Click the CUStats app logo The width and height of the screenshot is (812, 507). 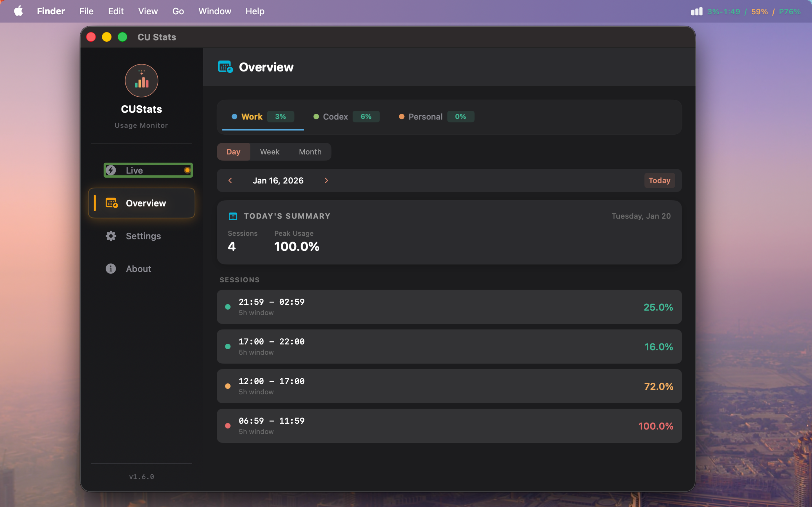(141, 81)
